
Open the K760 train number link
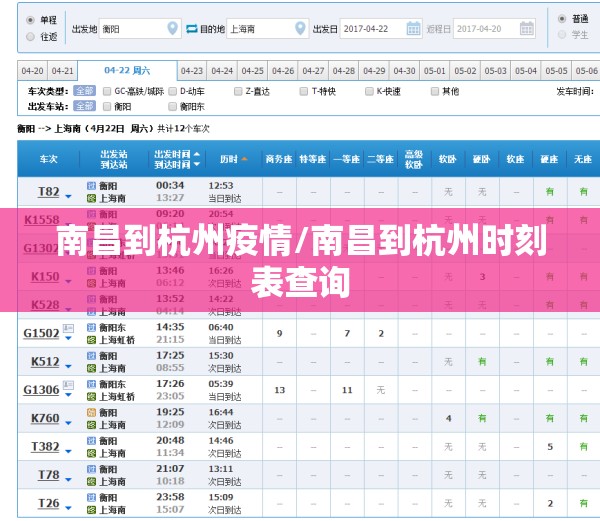(45, 418)
